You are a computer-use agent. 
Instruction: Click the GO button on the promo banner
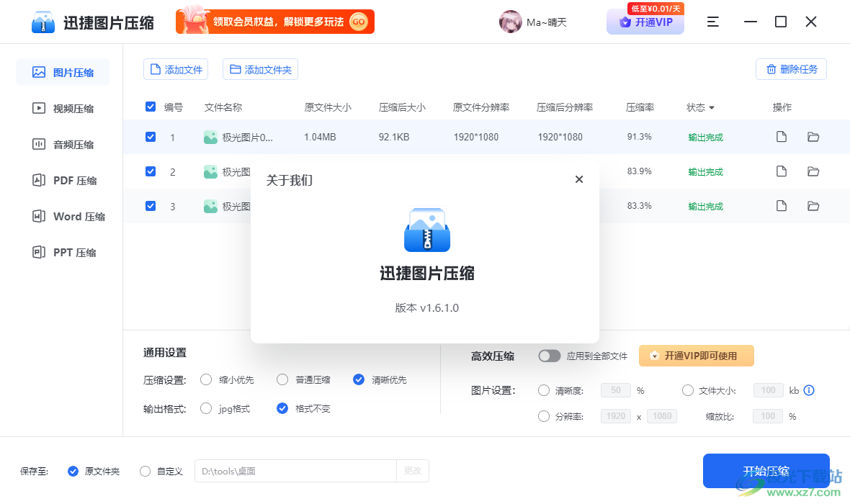coord(359,22)
